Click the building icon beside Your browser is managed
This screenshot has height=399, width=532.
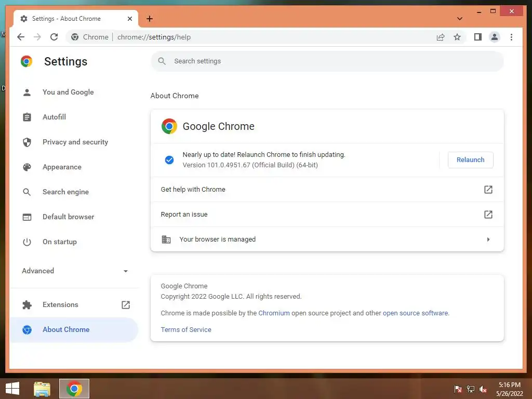[166, 240]
